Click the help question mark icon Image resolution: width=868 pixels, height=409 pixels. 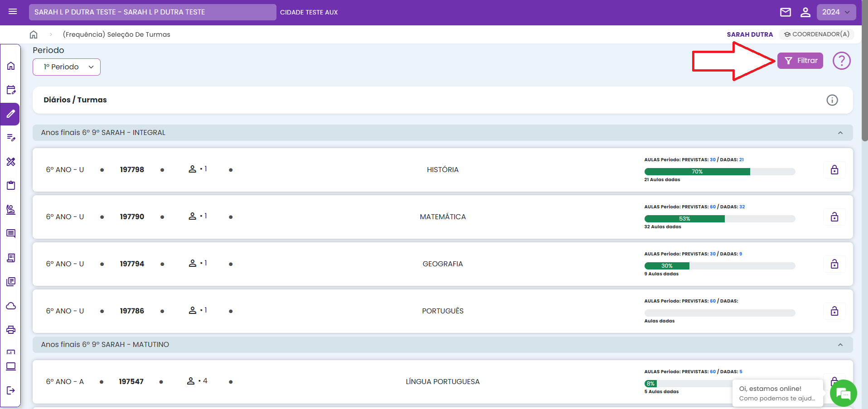click(x=841, y=61)
